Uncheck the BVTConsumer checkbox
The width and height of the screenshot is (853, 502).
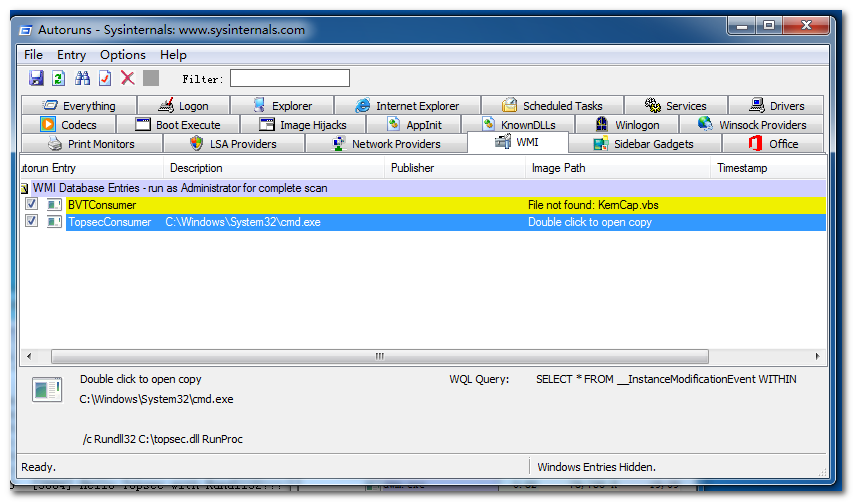tap(32, 204)
